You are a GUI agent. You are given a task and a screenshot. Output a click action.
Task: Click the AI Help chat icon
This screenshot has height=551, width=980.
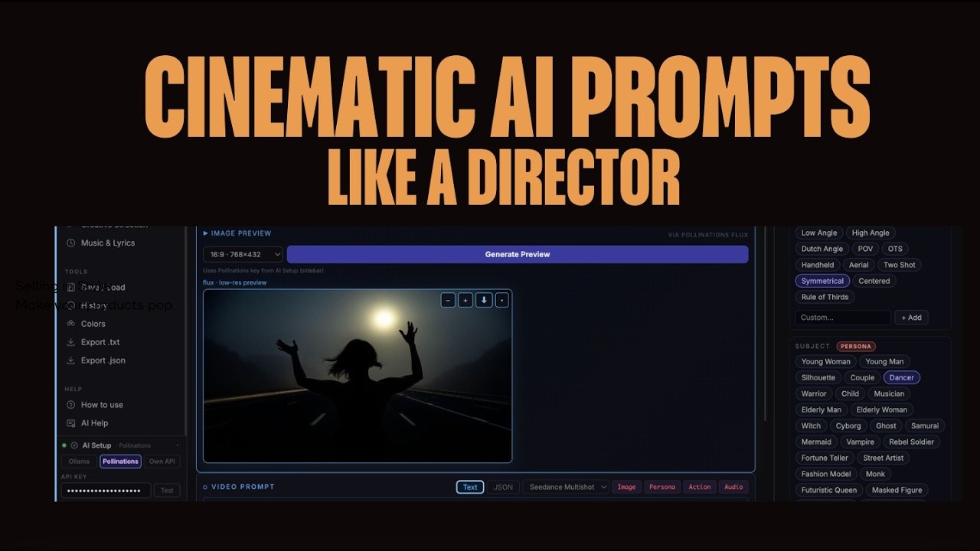pyautogui.click(x=70, y=422)
